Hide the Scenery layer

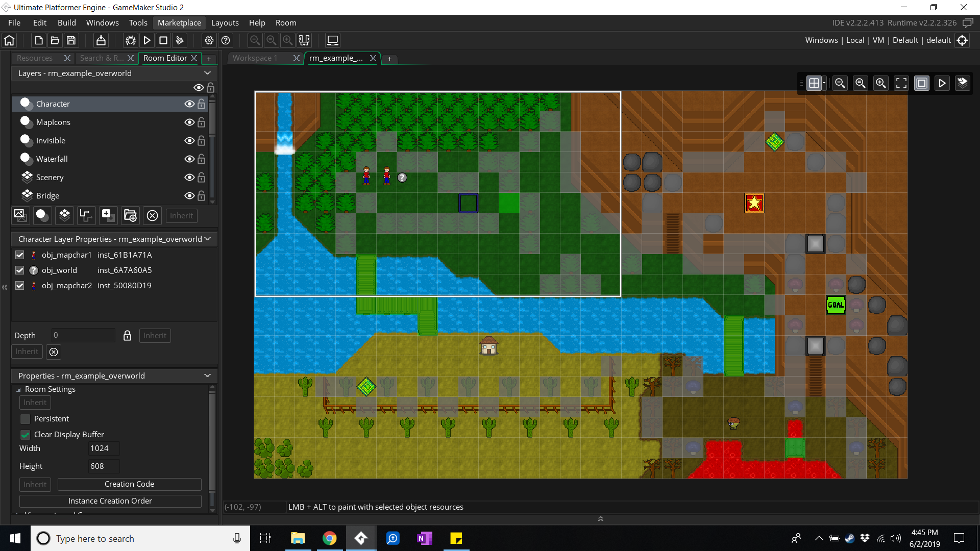click(189, 178)
